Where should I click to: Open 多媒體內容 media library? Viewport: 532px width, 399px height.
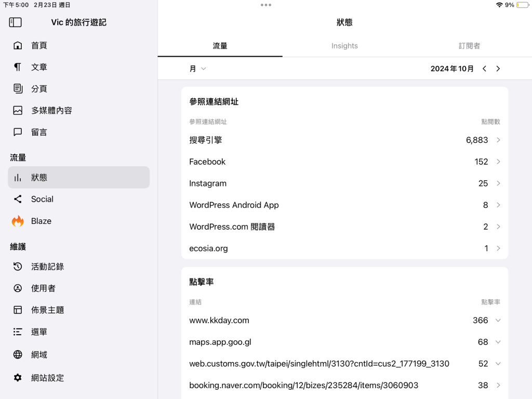(51, 111)
